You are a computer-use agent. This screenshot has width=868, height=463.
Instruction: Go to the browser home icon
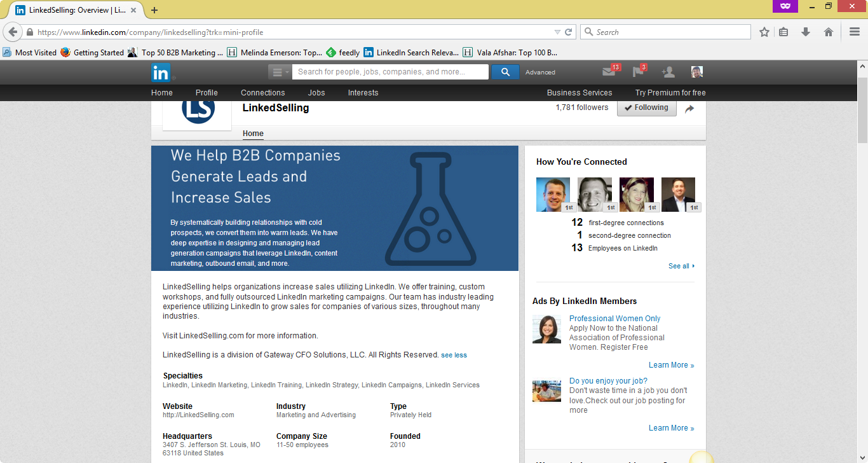[x=829, y=32]
